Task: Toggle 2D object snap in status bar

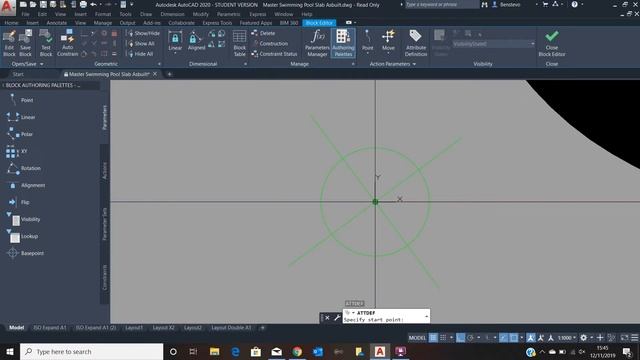Action: (514, 338)
